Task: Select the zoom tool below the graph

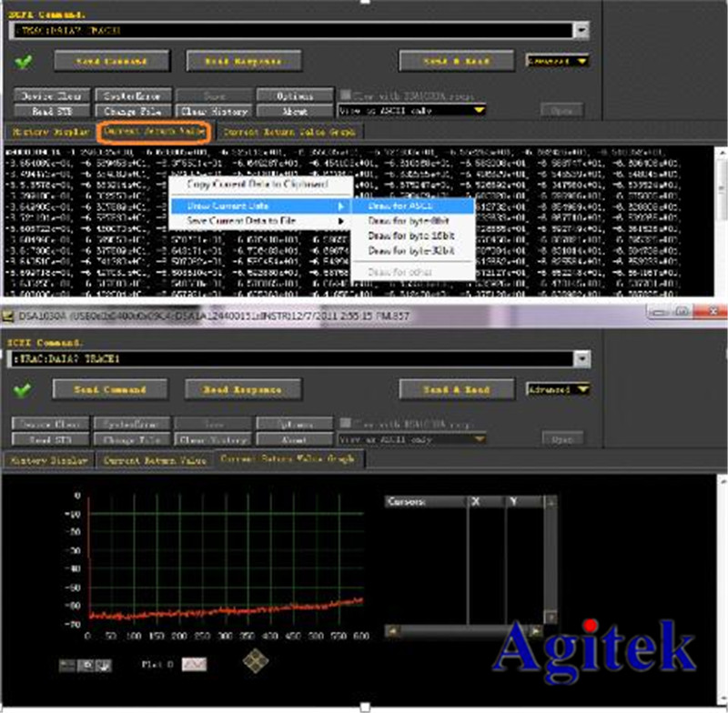Action: (86, 666)
